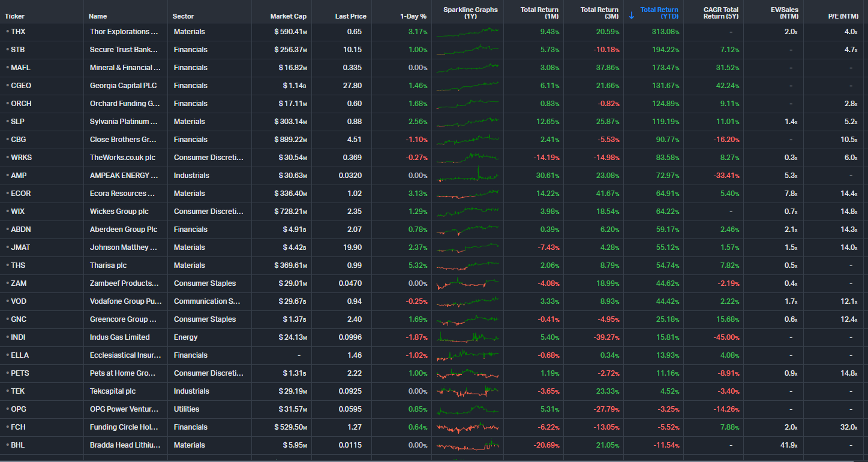Sort by the Last Price column header
This screenshot has height=462, width=868.
(350, 16)
